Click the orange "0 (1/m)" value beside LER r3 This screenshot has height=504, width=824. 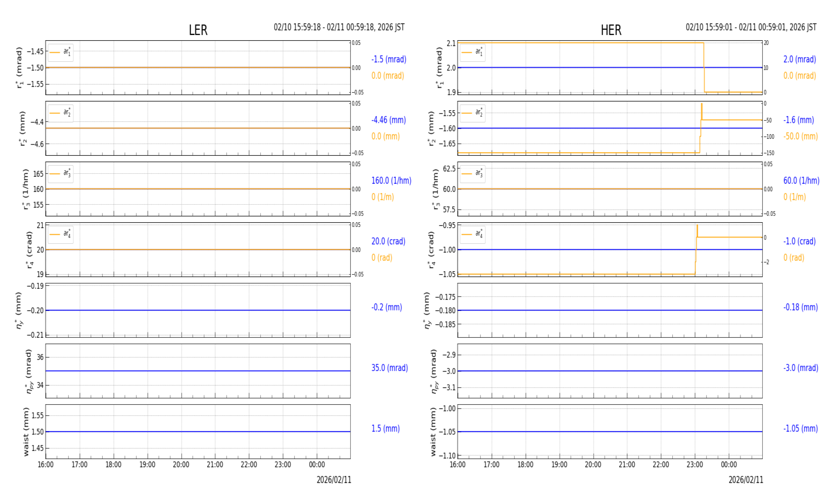pyautogui.click(x=382, y=197)
